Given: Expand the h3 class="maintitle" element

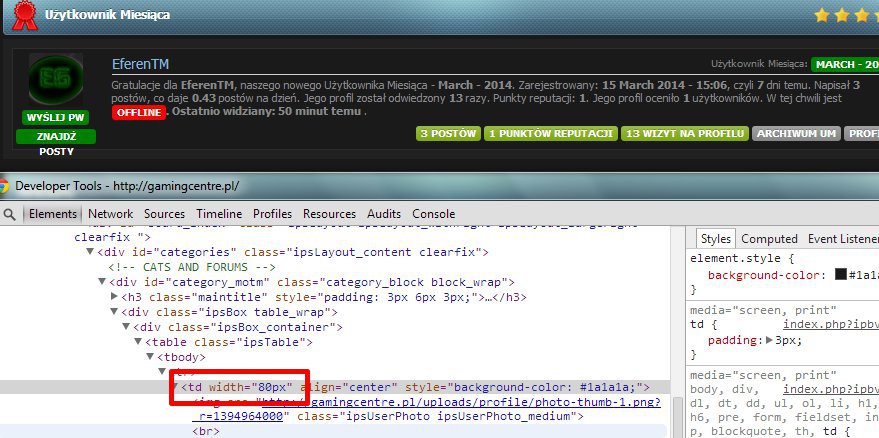Looking at the screenshot, I should pyautogui.click(x=113, y=297).
